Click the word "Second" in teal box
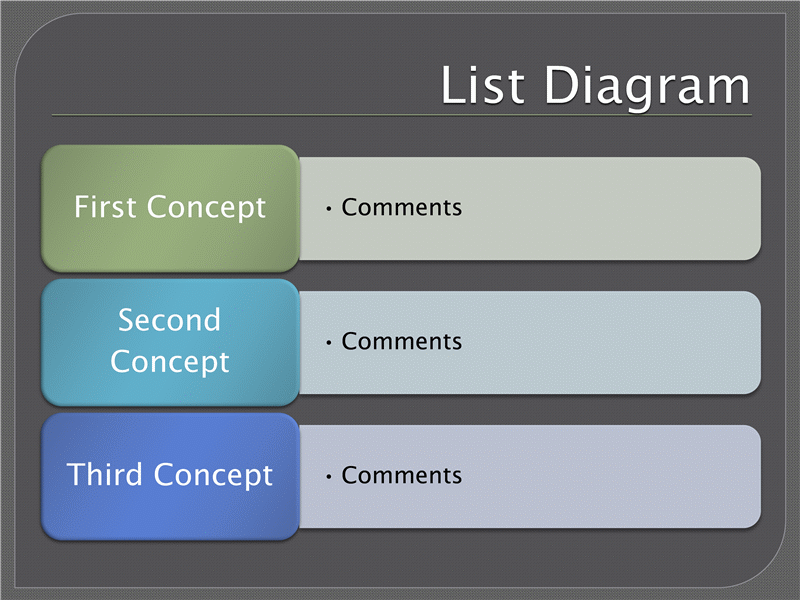 169,320
